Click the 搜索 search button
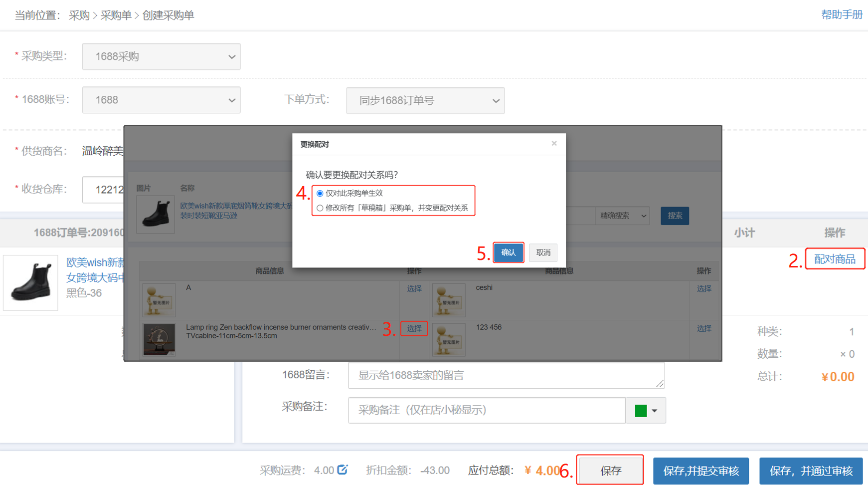This screenshot has height=487, width=868. pos(675,216)
